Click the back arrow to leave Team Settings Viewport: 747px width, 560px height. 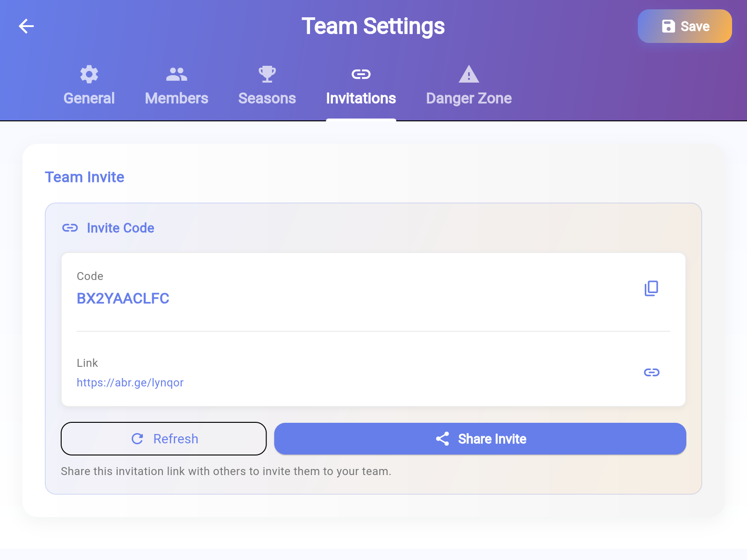click(27, 26)
